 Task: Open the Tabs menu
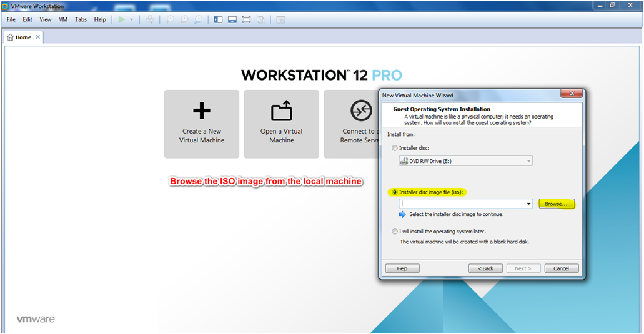pyautogui.click(x=81, y=19)
